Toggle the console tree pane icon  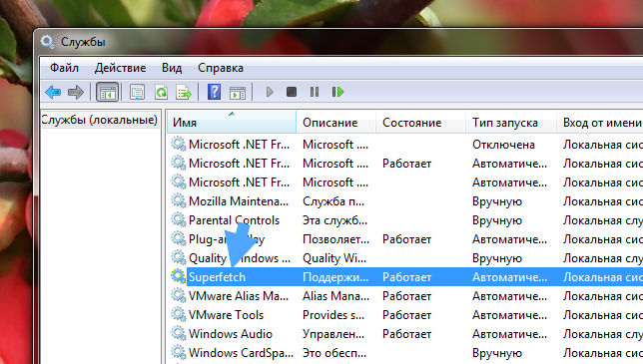108,92
